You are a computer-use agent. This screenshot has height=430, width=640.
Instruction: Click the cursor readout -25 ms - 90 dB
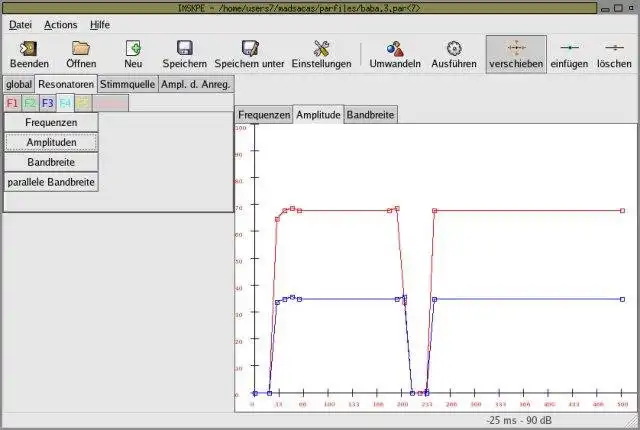pos(519,420)
